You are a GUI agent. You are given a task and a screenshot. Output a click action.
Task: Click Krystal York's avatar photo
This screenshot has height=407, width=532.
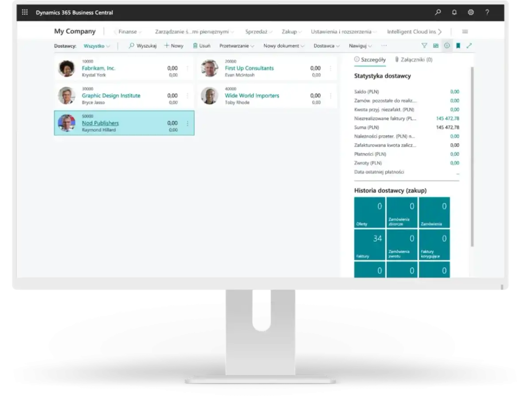click(x=66, y=68)
